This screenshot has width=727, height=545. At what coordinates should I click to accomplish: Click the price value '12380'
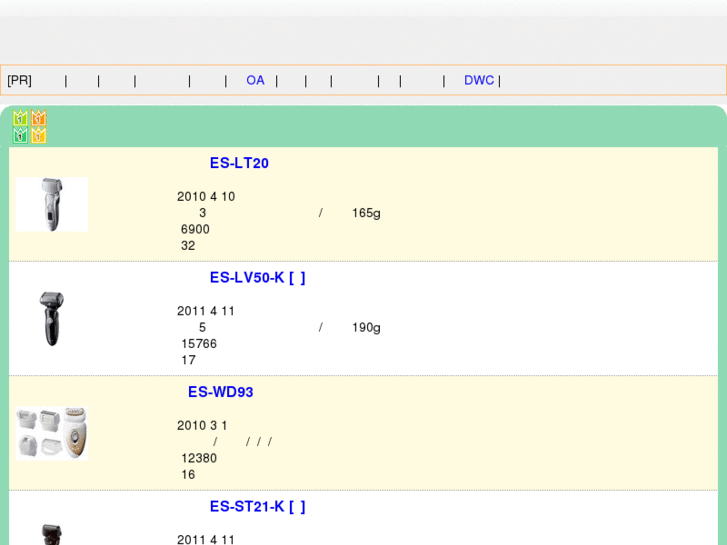tap(199, 458)
